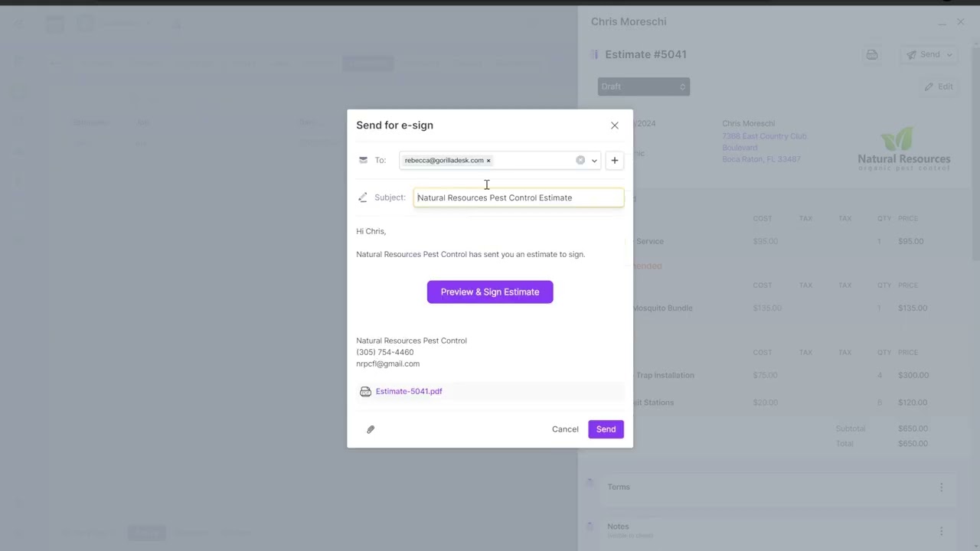Click the pencil icon beside Subject
The image size is (980, 551).
click(x=363, y=197)
